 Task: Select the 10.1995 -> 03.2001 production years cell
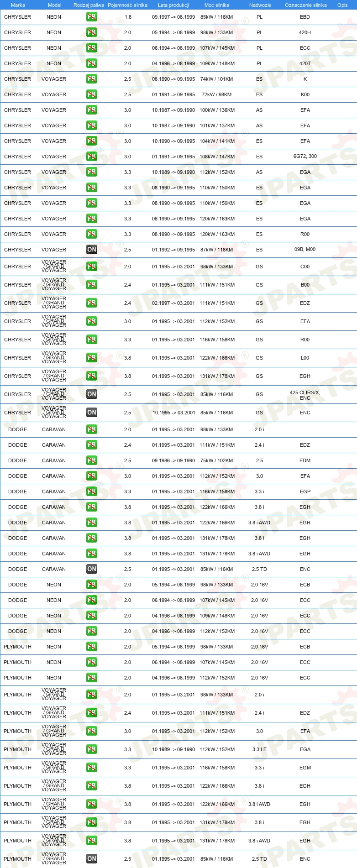(173, 413)
